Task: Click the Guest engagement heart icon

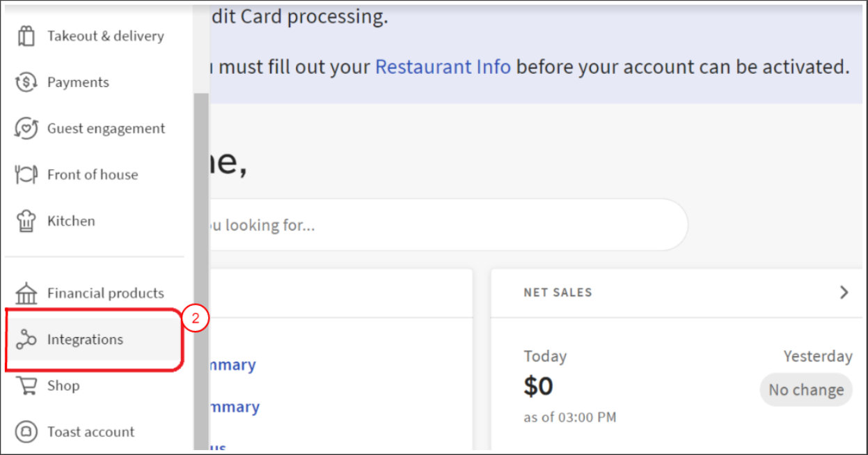Action: [26, 129]
